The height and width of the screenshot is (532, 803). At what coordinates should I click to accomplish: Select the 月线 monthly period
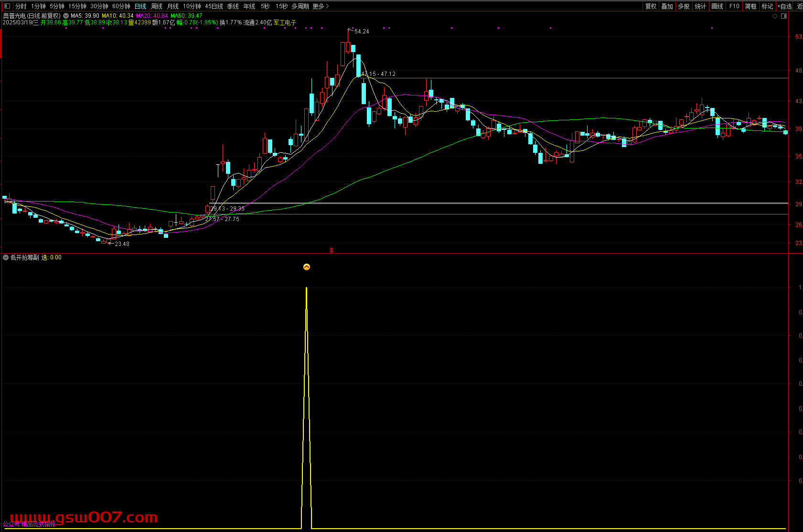(x=173, y=6)
